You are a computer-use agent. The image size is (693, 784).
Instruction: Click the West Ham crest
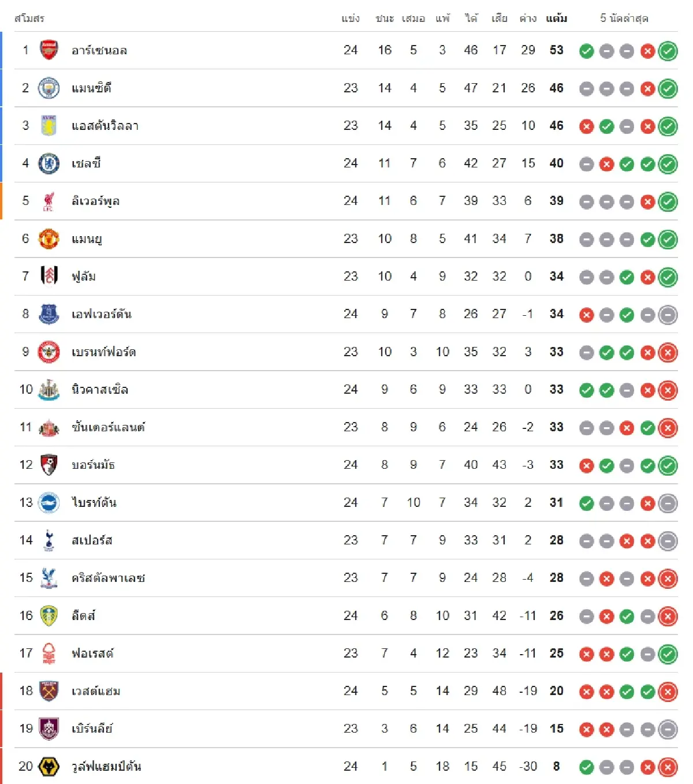49,691
